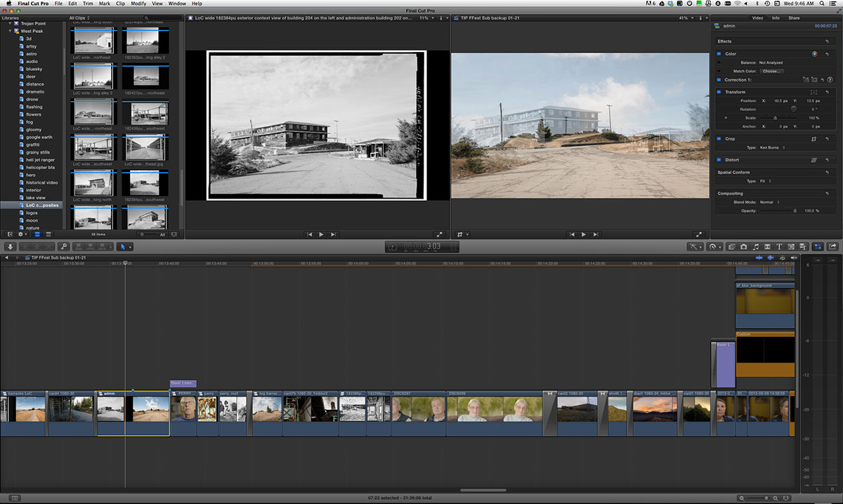The height and width of the screenshot is (504, 843).
Task: Open the Music and Sound browser
Action: 756,247
